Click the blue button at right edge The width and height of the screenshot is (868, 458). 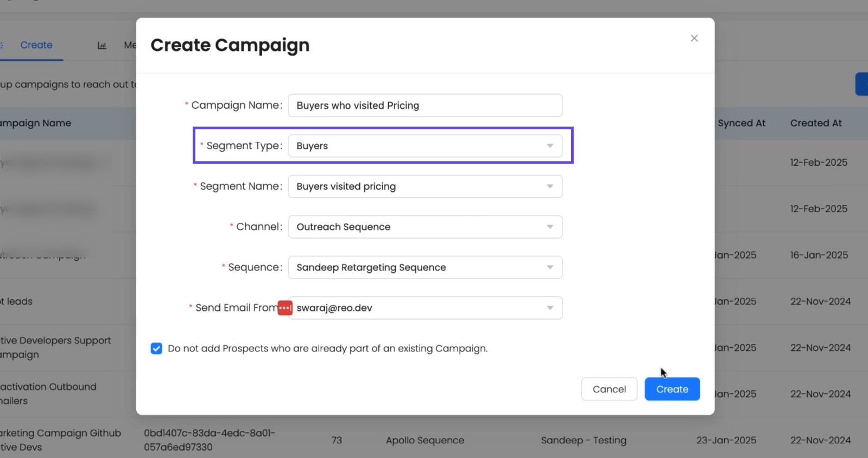click(861, 84)
